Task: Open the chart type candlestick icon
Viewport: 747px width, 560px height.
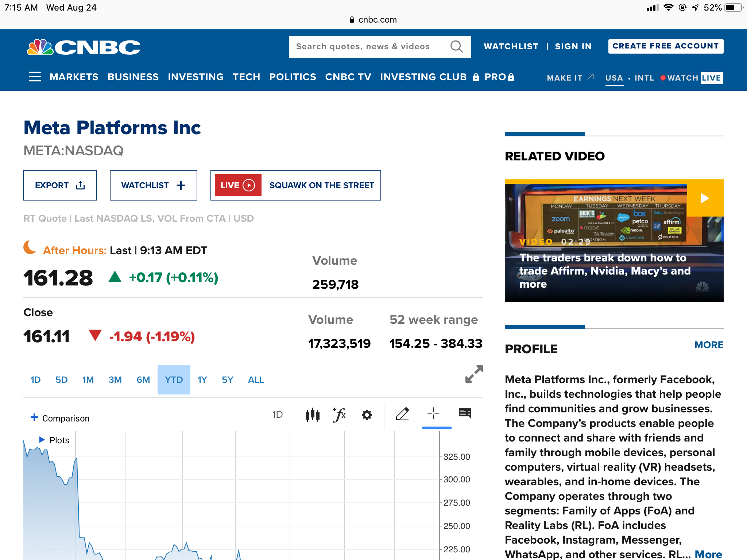Action: 313,415
